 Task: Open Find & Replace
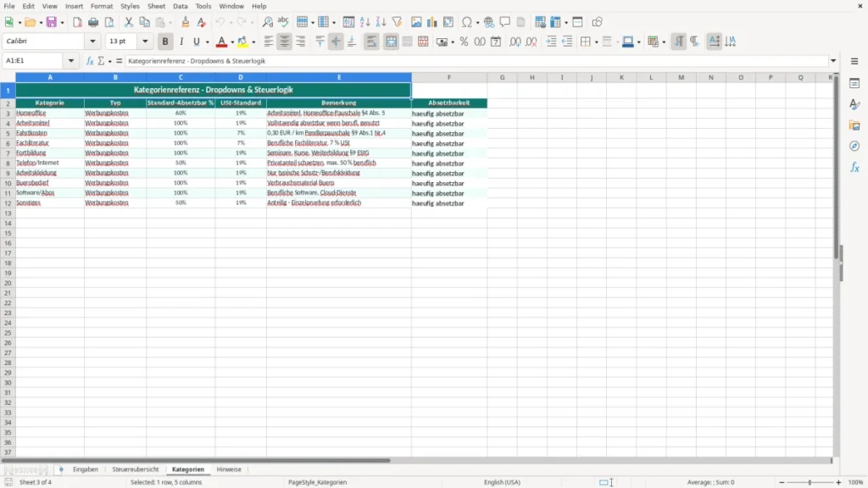pos(267,22)
